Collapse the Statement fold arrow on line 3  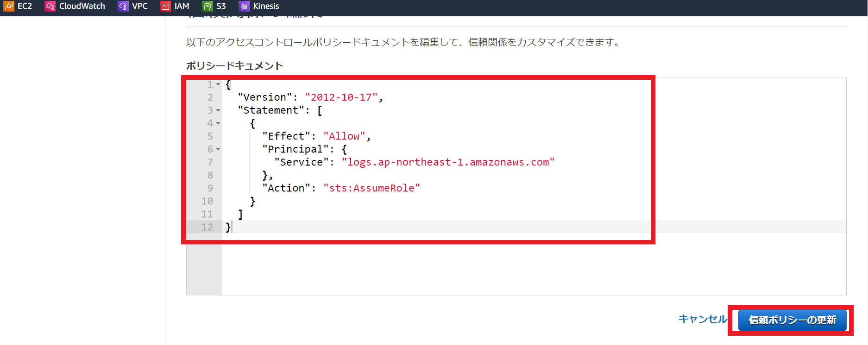click(218, 110)
